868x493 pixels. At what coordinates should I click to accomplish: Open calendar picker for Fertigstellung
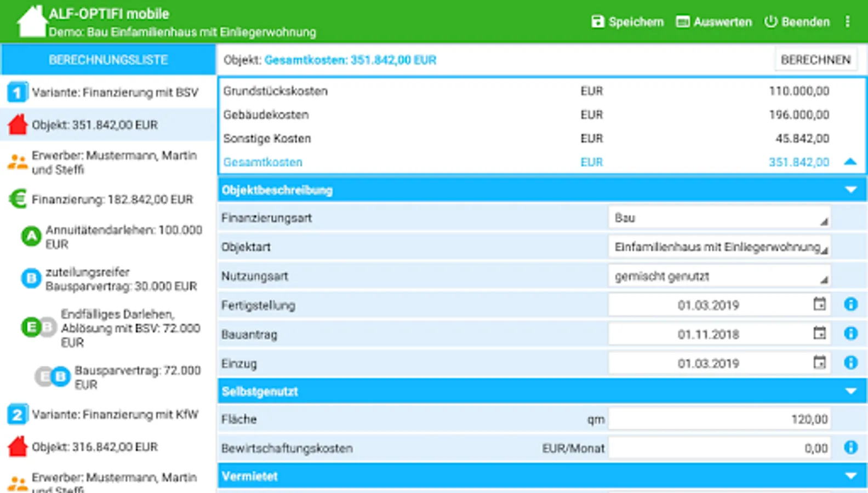819,304
